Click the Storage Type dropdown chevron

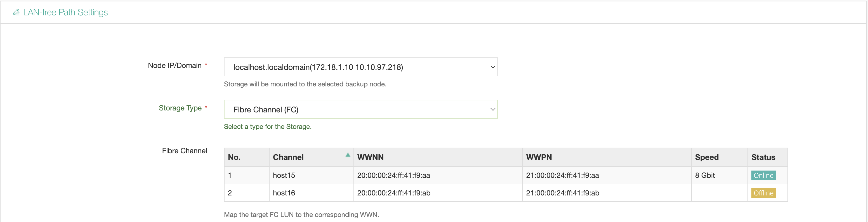pos(492,109)
